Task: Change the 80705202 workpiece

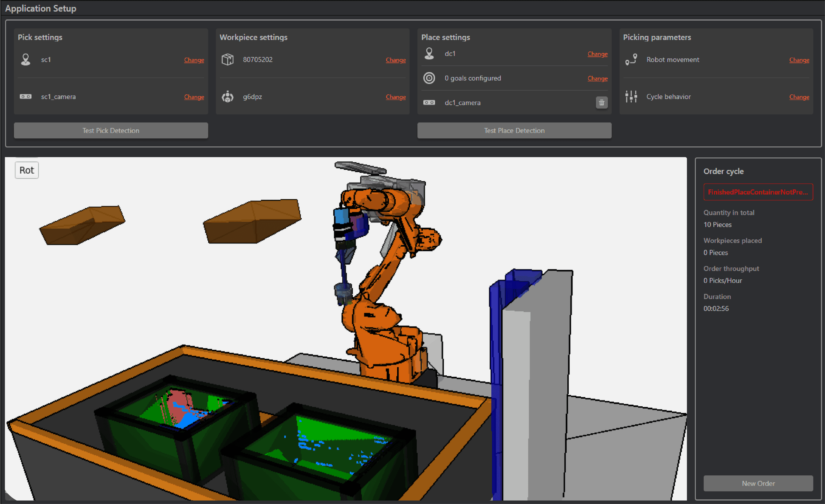Action: 395,60
